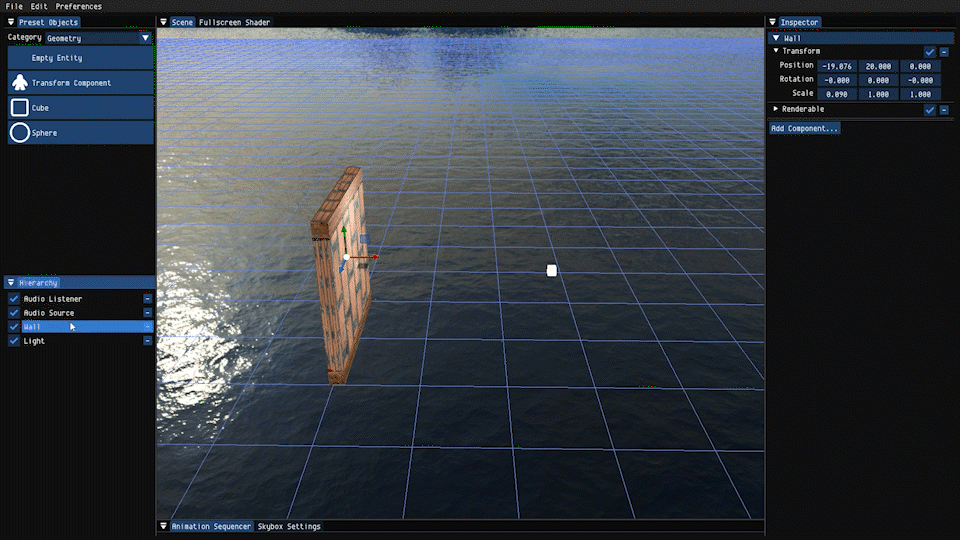Collapse the Preset Objects panel triangle
960x540 pixels.
(10, 22)
